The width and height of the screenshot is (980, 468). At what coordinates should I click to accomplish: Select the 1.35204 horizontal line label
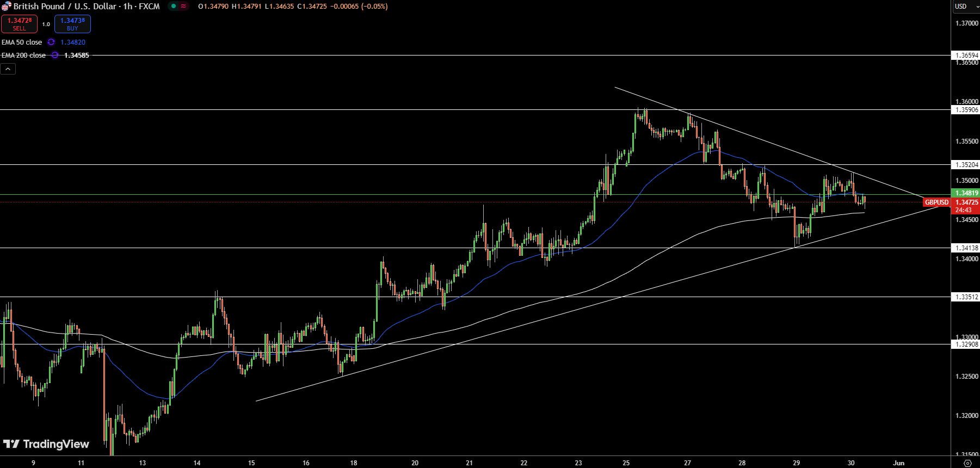[966, 164]
